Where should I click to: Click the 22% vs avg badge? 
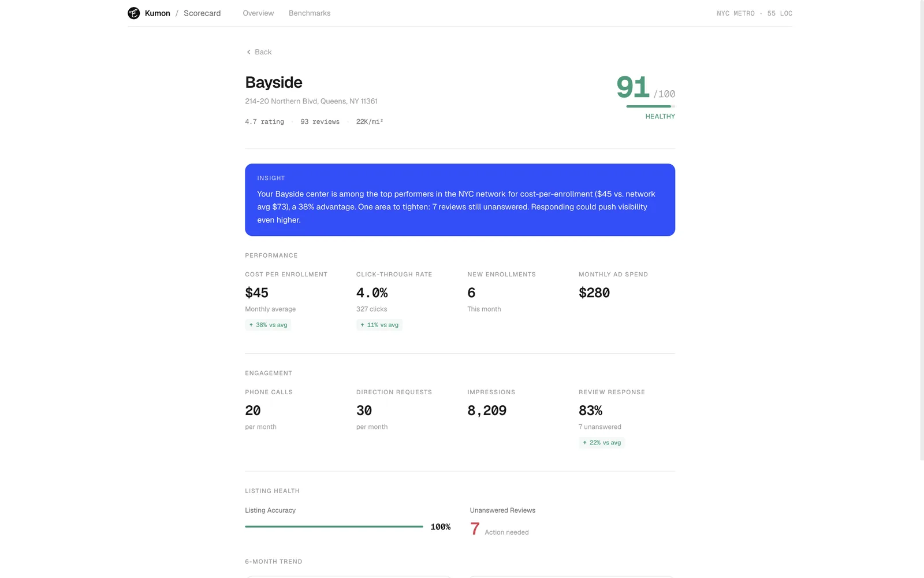pos(602,443)
